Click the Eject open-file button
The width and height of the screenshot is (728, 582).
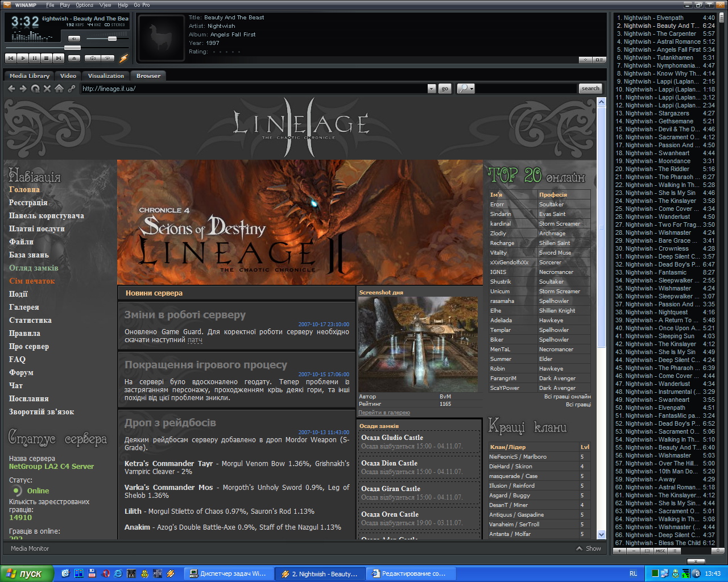pos(74,58)
